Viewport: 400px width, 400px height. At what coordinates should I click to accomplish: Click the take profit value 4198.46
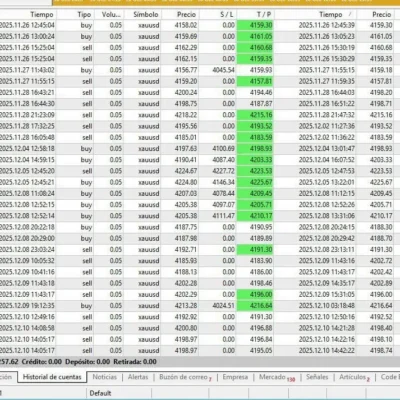point(261,283)
